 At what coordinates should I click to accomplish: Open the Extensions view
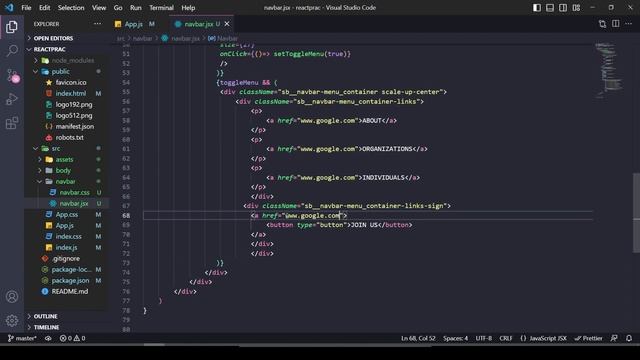(x=12, y=123)
